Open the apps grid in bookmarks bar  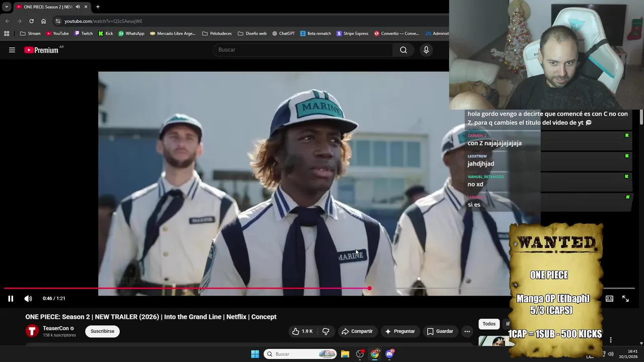point(7,34)
